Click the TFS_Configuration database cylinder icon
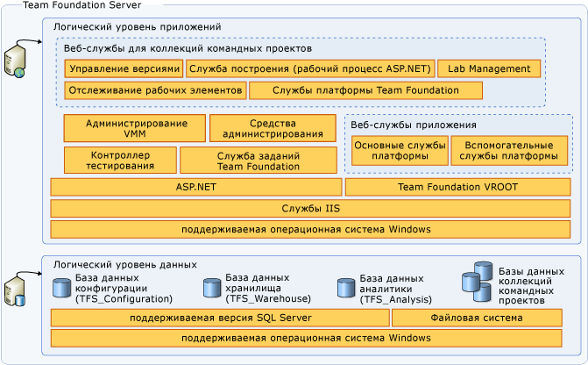The image size is (588, 365). coord(61,289)
